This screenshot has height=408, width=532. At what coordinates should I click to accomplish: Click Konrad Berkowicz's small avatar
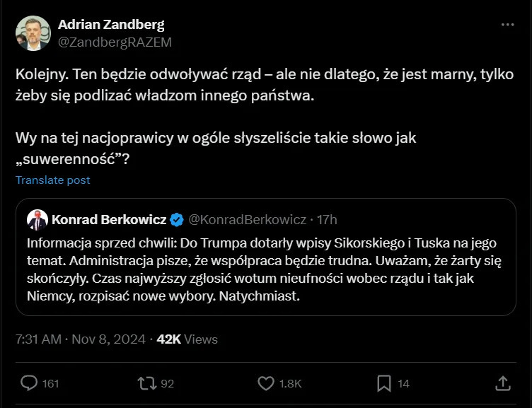[x=37, y=220]
